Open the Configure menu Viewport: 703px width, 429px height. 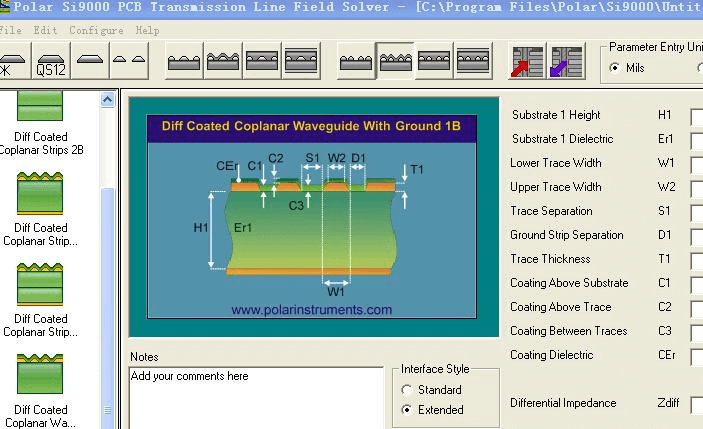(x=96, y=31)
